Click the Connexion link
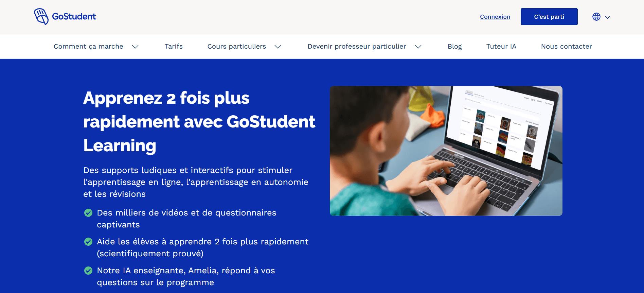Screen dimensions: 644x293 point(495,17)
